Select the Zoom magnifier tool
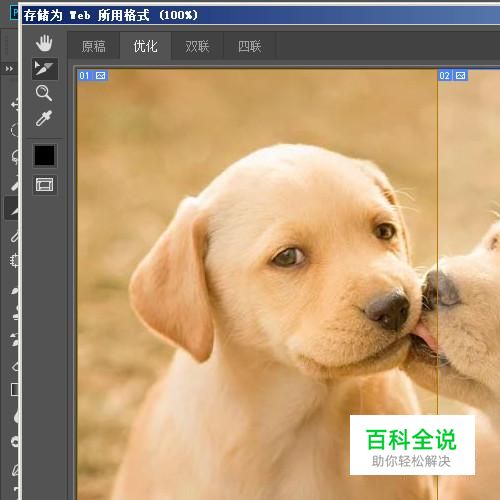Screen dimensions: 500x500 coord(44,93)
